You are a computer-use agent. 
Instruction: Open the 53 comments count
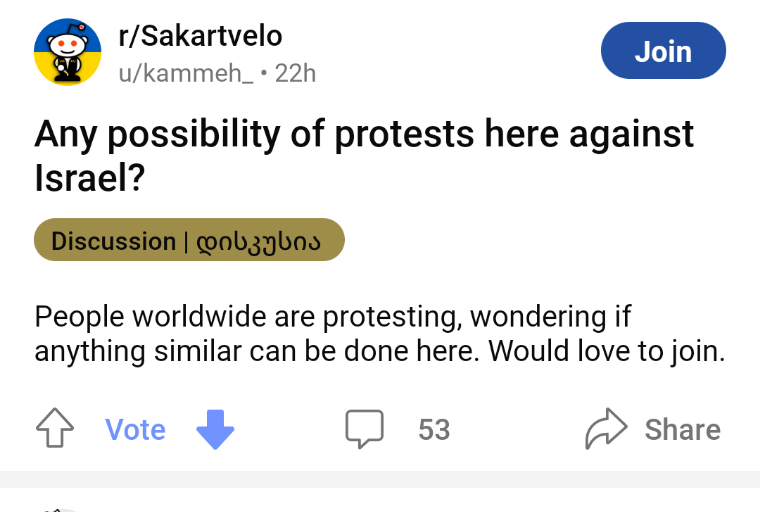[x=434, y=430]
